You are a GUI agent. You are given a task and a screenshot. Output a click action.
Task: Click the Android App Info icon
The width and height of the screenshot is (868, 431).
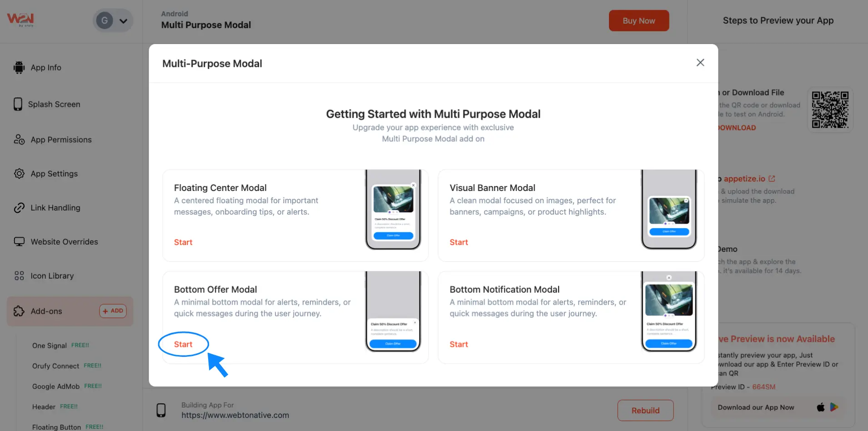tap(19, 67)
